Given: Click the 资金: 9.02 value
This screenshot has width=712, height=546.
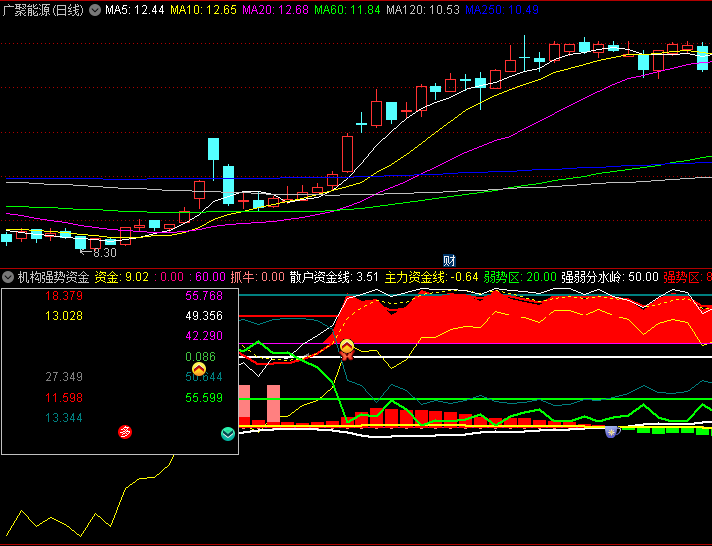Looking at the screenshot, I should click(121, 277).
